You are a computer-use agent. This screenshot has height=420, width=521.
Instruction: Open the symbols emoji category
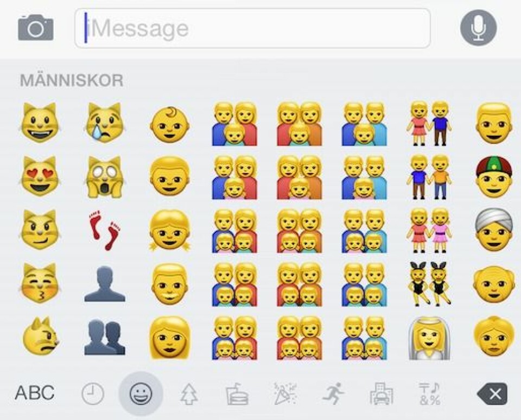coord(429,394)
